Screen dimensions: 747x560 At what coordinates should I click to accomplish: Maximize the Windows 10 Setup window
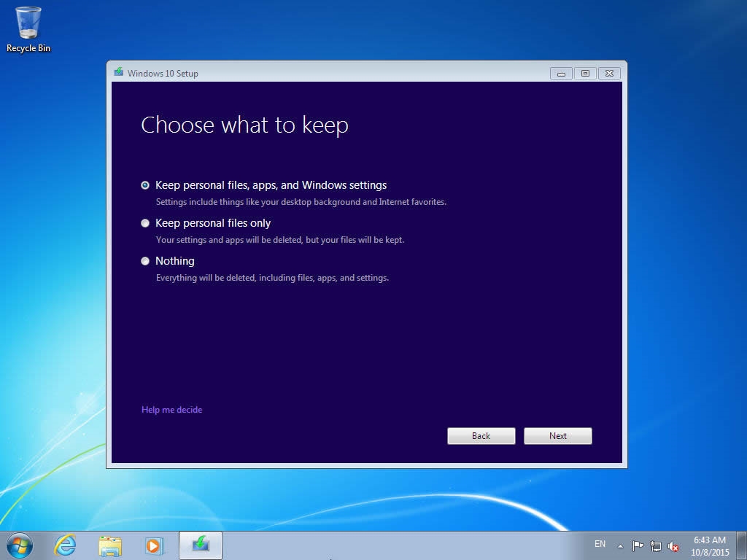click(x=586, y=74)
